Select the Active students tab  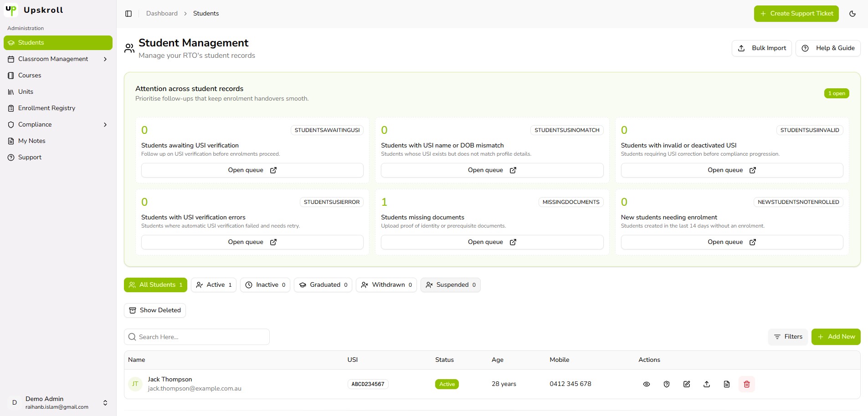(214, 285)
